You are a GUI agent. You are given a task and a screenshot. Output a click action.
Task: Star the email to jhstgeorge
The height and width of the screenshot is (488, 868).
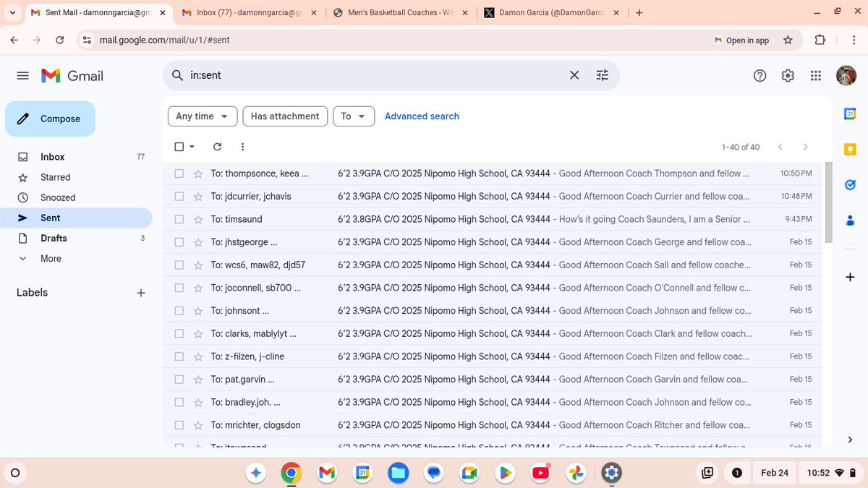(x=198, y=242)
